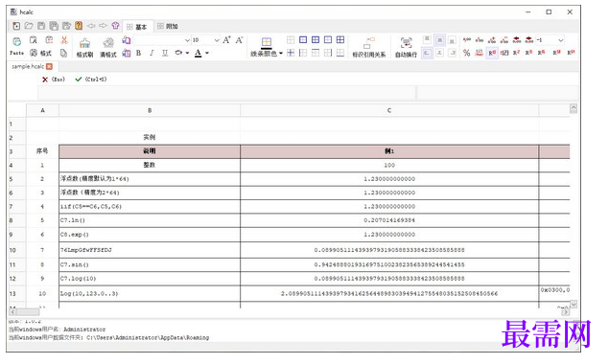Create a new file with the toolbar icon
The width and height of the screenshot is (609, 364).
tap(16, 26)
